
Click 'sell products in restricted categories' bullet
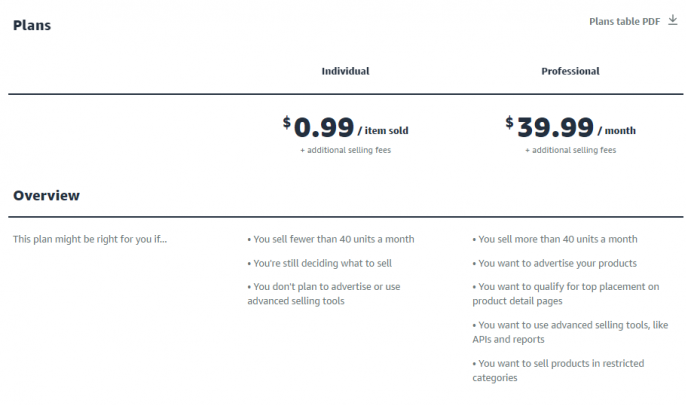click(x=558, y=370)
